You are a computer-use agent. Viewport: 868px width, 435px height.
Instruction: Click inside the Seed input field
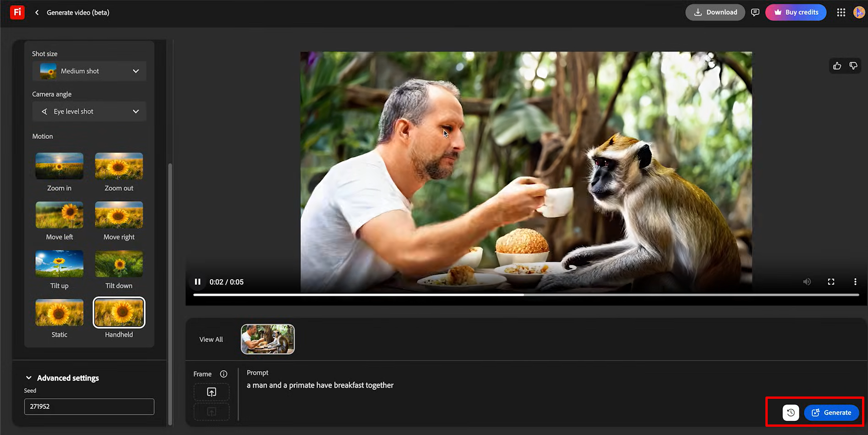point(89,407)
